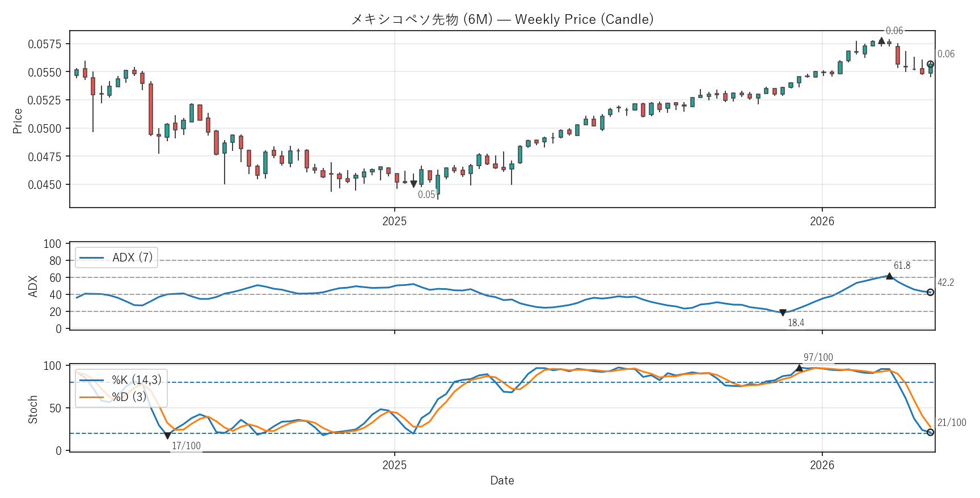Click the ADX low triangle at 18.4
Image resolution: width=980 pixels, height=498 pixels.
point(783,313)
